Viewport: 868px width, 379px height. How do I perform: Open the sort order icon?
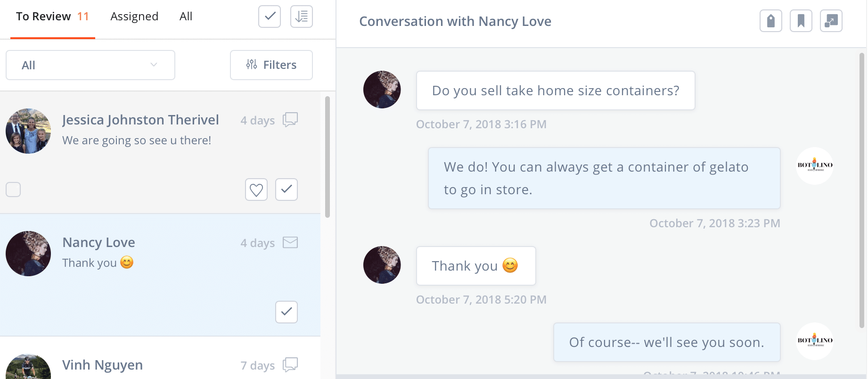pyautogui.click(x=302, y=16)
